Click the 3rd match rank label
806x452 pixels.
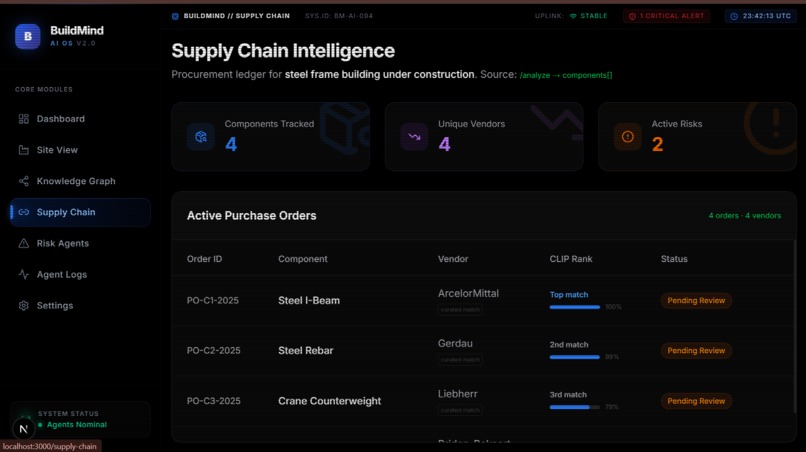click(x=568, y=395)
